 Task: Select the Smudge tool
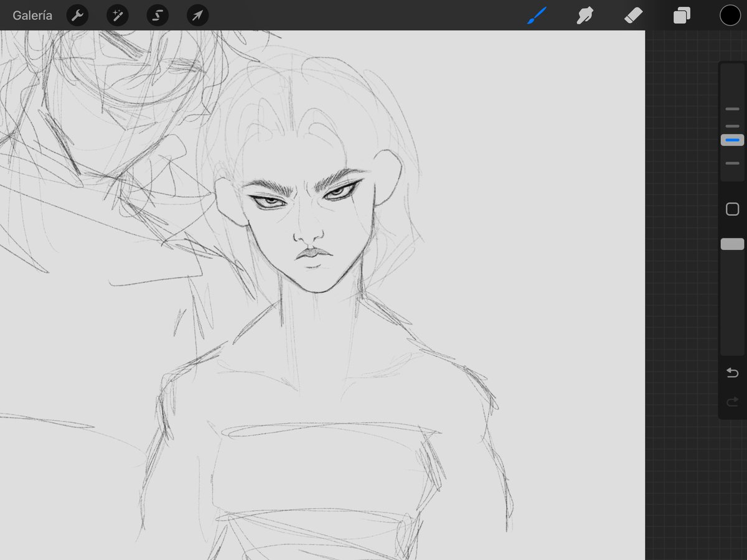(x=585, y=15)
